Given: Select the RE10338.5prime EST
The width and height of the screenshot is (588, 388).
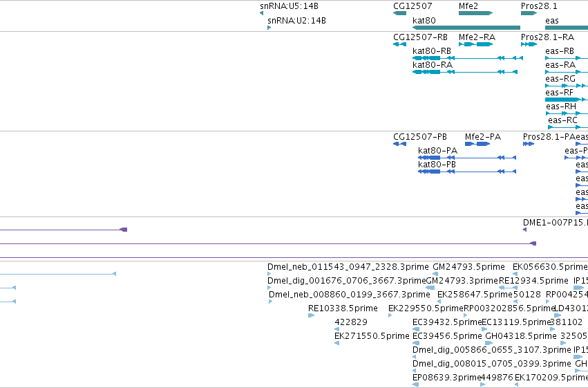Looking at the screenshot, I should point(311,315).
